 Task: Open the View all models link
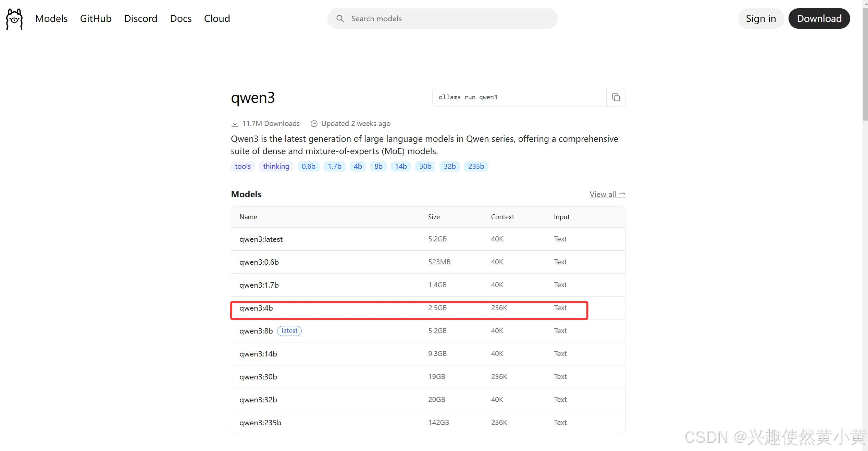point(607,195)
